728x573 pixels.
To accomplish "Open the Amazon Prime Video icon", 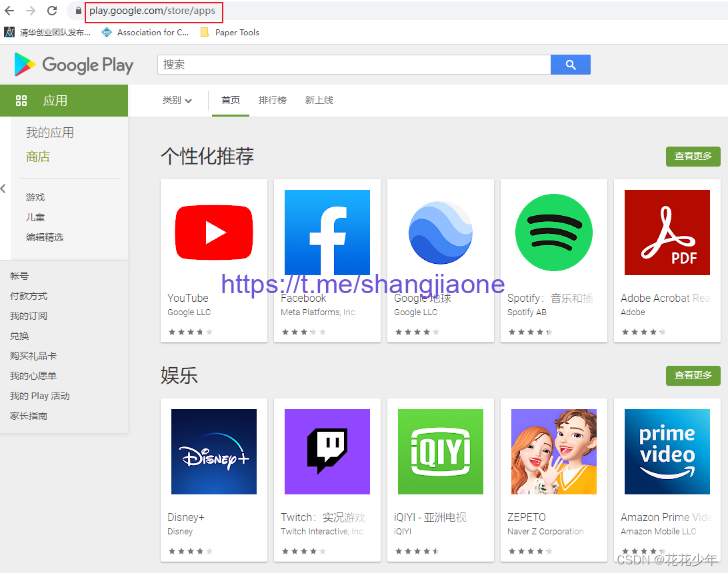I will coord(667,452).
